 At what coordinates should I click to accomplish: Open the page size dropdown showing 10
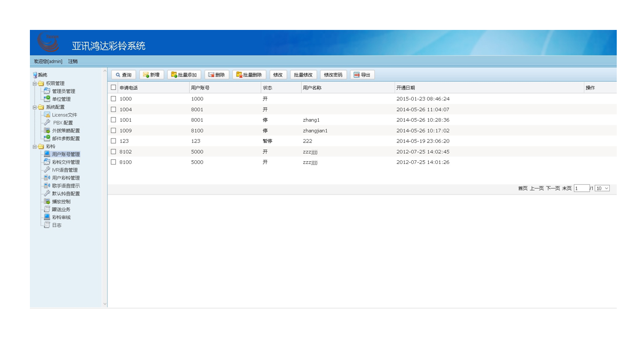pyautogui.click(x=602, y=189)
